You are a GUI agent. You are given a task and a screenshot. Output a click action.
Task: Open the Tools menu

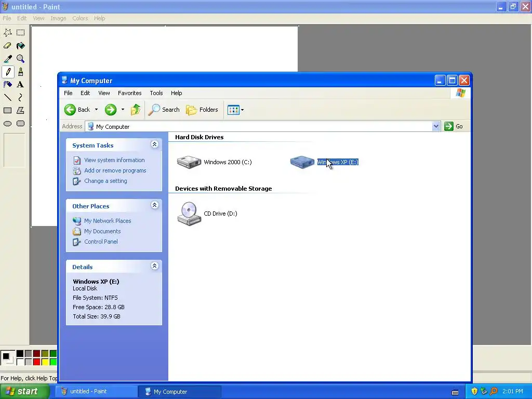156,93
